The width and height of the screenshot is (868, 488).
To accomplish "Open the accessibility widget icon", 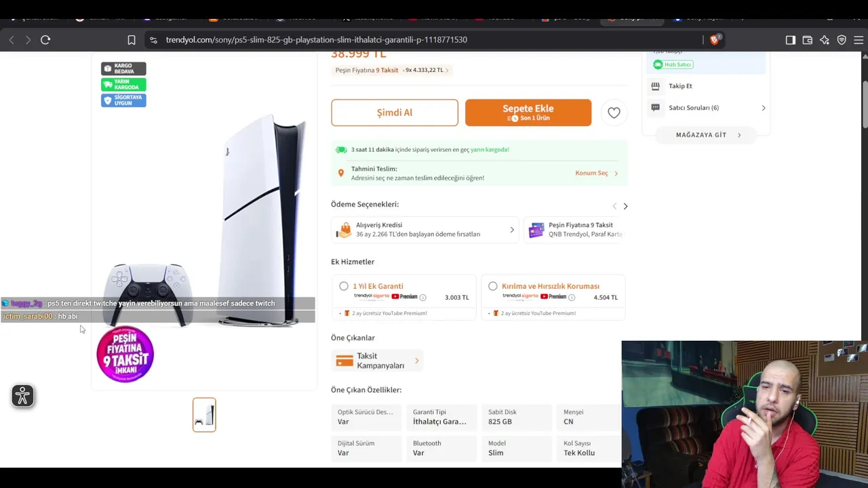I will click(23, 396).
